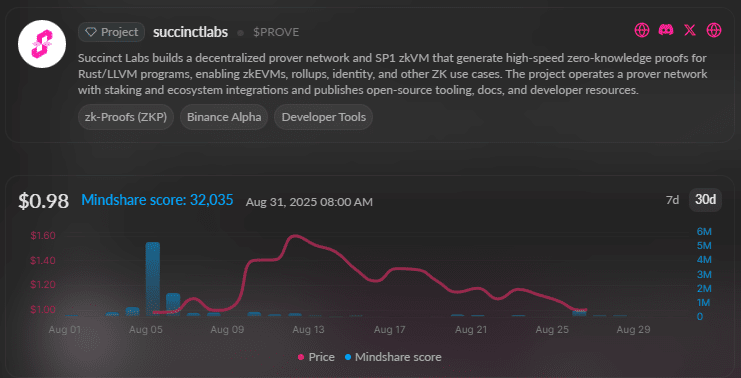Click the Aug 06 mindshare bar
Screen dimensions: 741x378
coord(173,304)
